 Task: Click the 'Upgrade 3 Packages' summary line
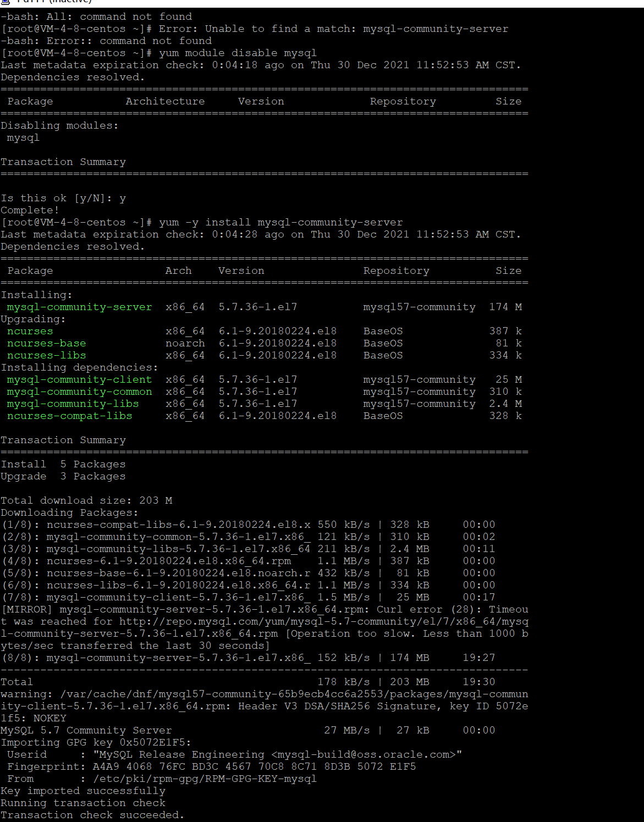[x=63, y=477]
